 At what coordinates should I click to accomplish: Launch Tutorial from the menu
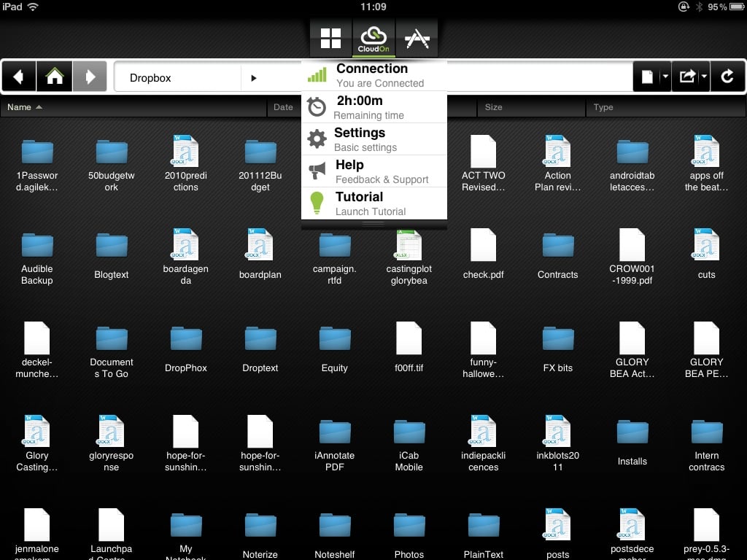point(374,203)
